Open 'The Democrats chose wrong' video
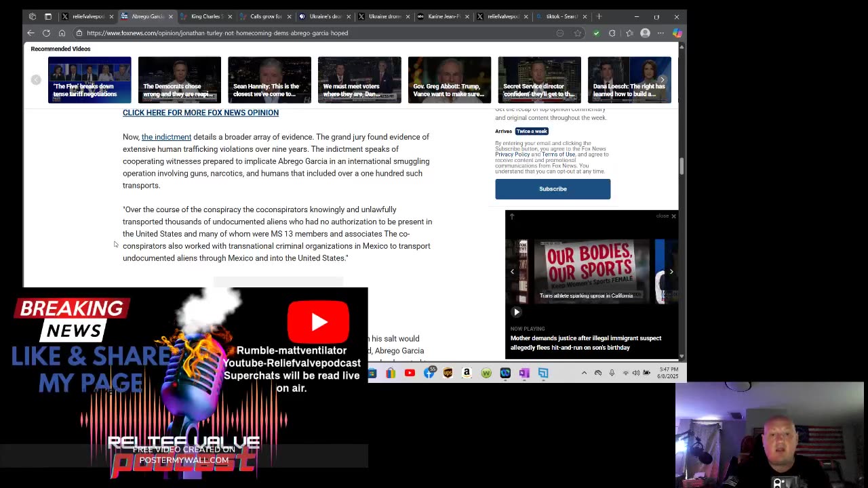The width and height of the screenshot is (868, 488). [x=180, y=80]
